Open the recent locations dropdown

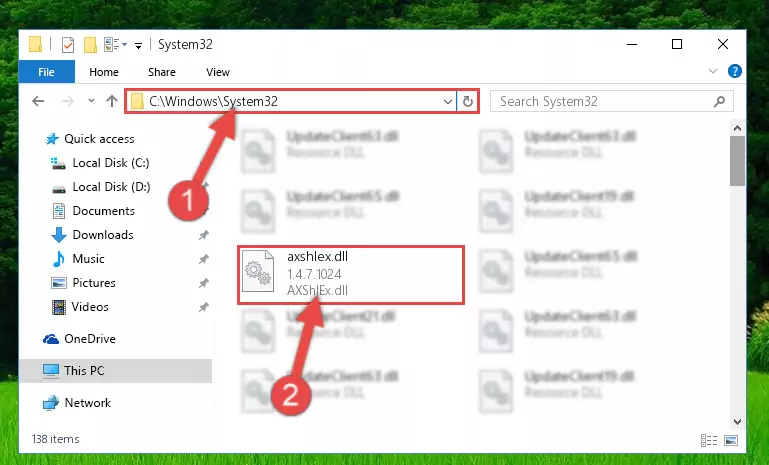coord(91,101)
